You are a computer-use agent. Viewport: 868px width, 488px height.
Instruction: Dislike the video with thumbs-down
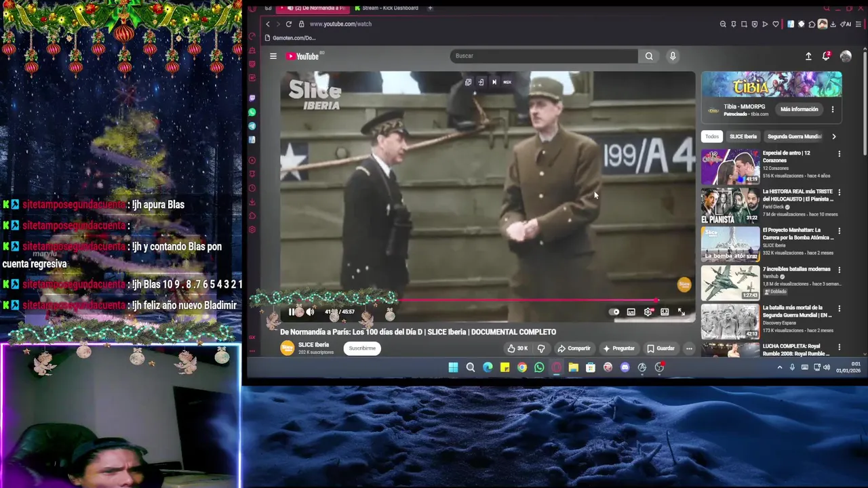tap(541, 348)
